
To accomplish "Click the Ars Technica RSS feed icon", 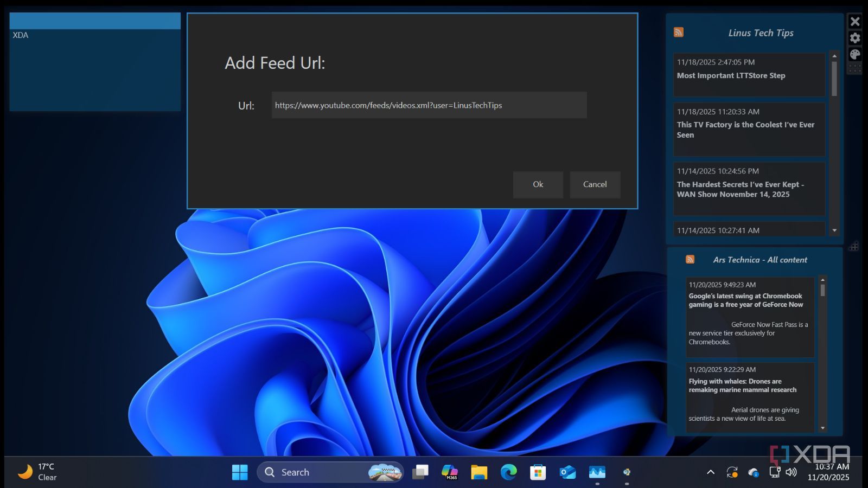I will point(690,260).
